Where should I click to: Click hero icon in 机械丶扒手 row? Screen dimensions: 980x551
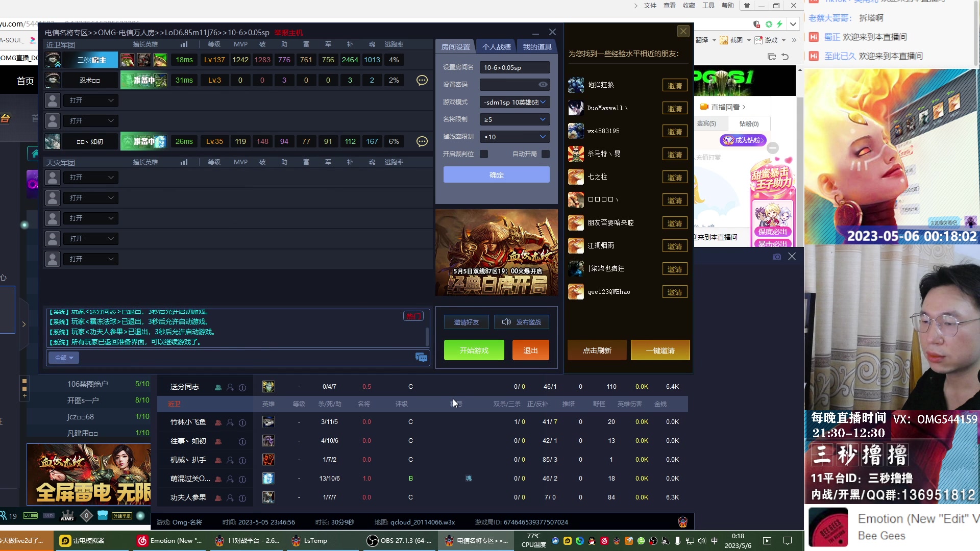coord(268,460)
